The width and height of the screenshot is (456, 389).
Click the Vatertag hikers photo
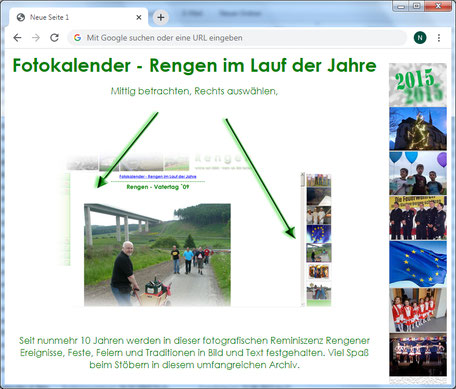pyautogui.click(x=157, y=255)
